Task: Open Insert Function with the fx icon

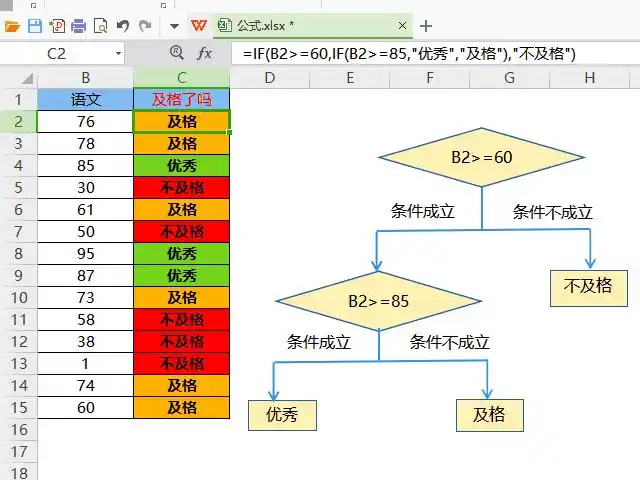Action: (x=204, y=53)
